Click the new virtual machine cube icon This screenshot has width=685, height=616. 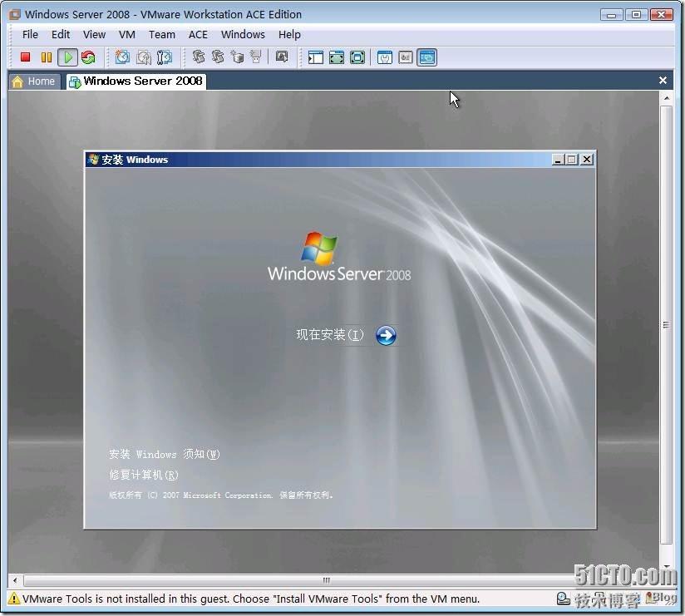point(237,57)
